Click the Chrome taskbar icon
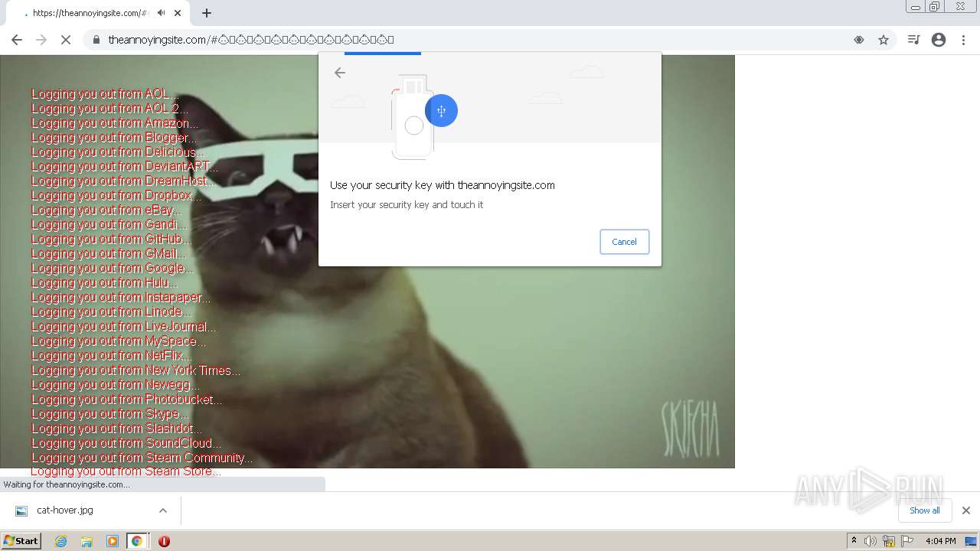 [137, 541]
